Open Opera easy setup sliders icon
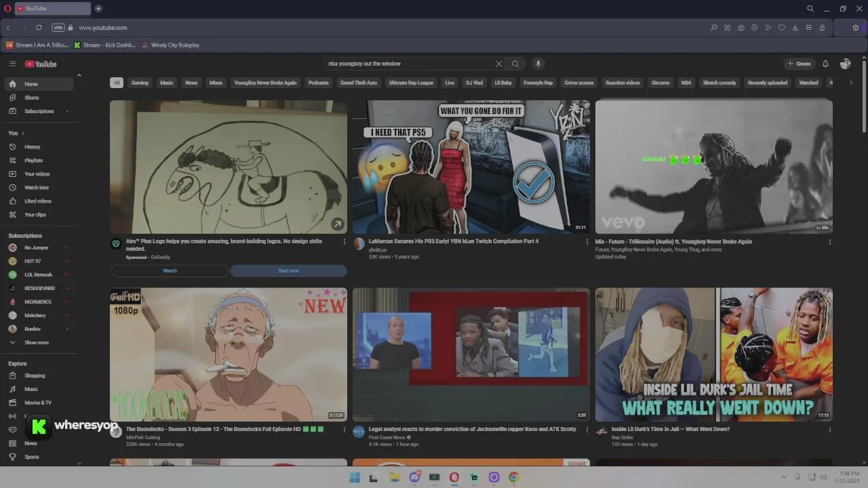 click(x=808, y=28)
